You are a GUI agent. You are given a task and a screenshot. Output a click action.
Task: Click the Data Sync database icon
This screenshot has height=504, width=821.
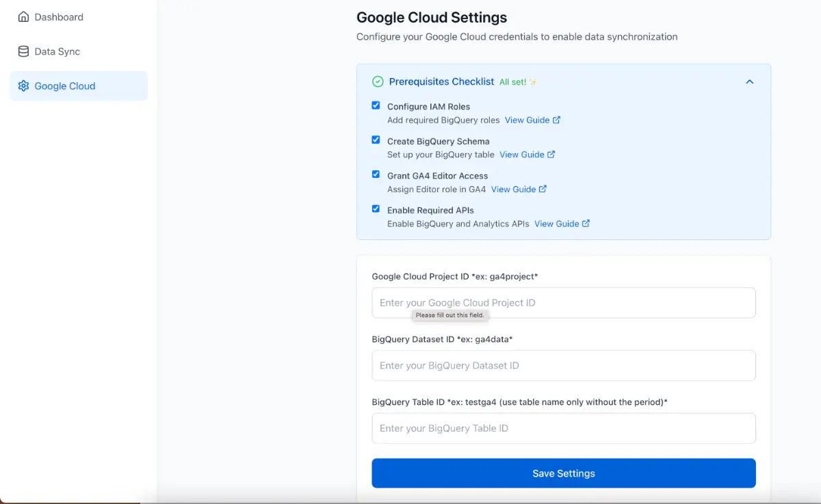[x=24, y=51]
